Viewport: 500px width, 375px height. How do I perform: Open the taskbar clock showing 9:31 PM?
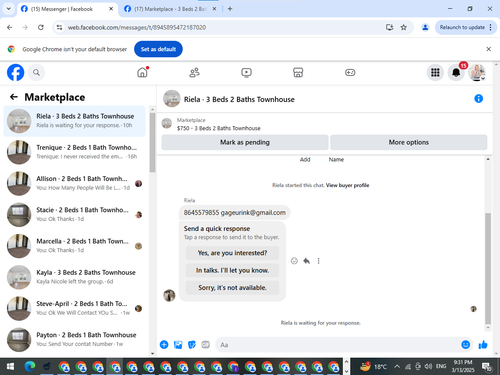pyautogui.click(x=463, y=366)
